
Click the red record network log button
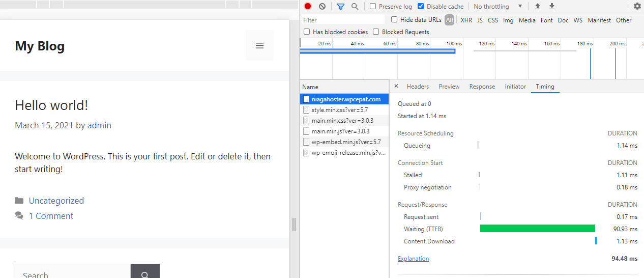308,7
